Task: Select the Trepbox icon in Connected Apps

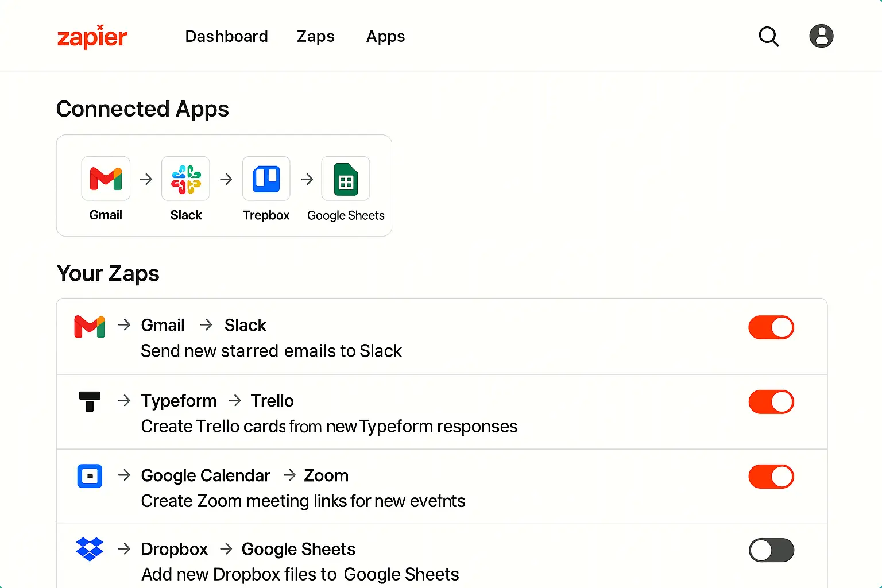Action: [x=266, y=179]
